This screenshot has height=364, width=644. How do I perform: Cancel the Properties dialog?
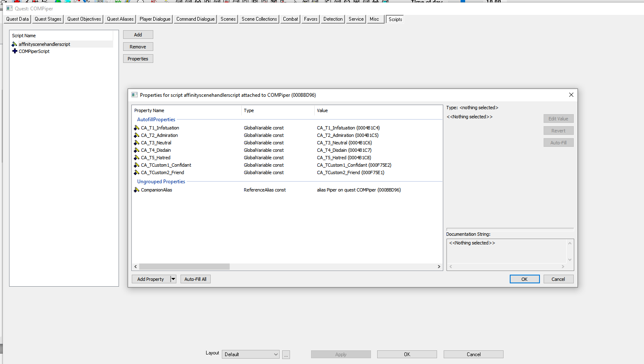pyautogui.click(x=558, y=279)
